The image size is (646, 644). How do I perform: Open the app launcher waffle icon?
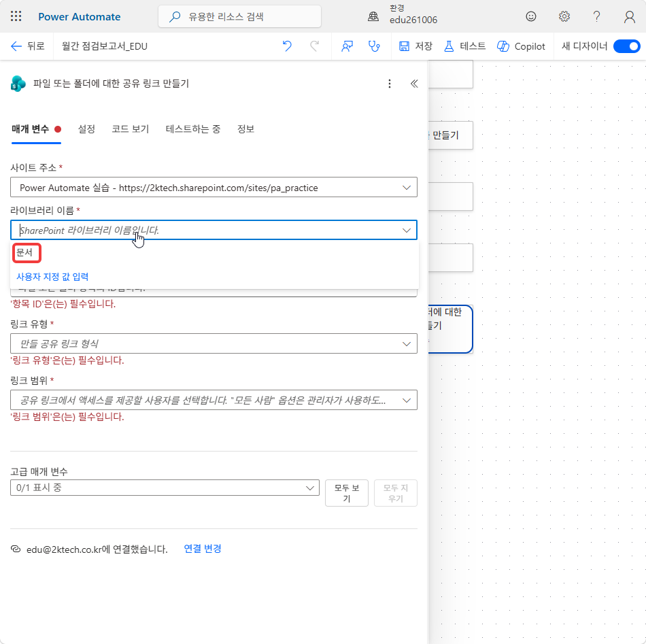pos(16,16)
